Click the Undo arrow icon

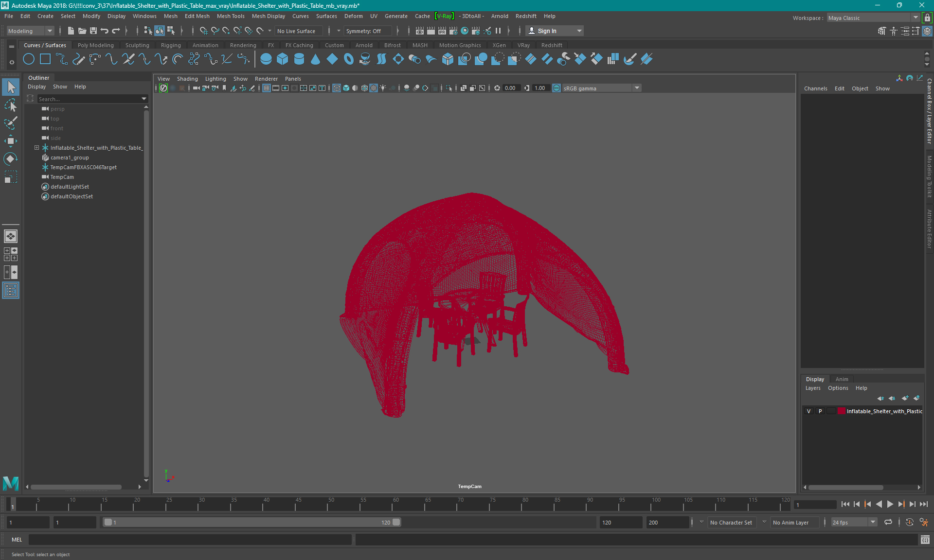(x=105, y=31)
